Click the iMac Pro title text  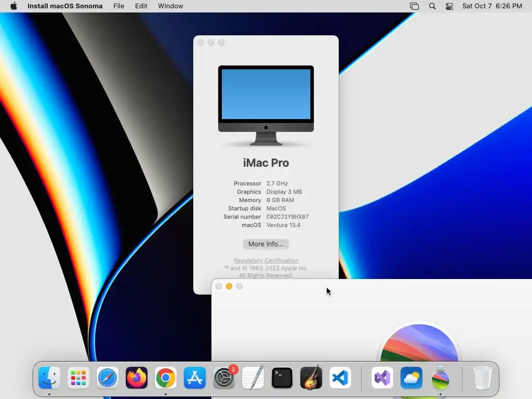pyautogui.click(x=265, y=163)
